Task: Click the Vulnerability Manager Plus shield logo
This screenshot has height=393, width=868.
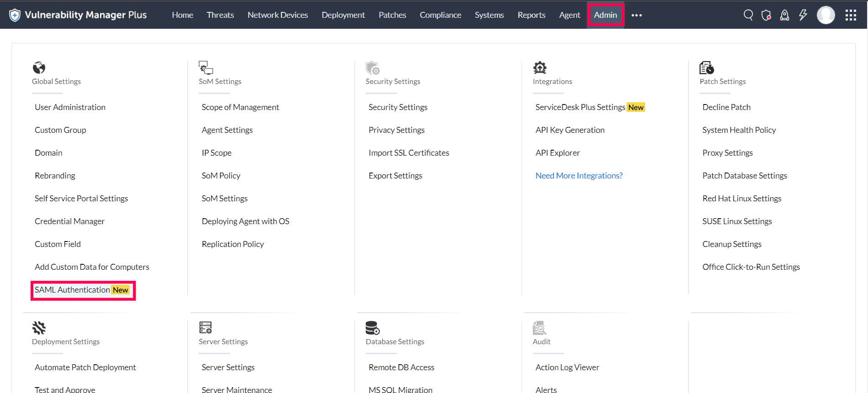Action: click(15, 15)
